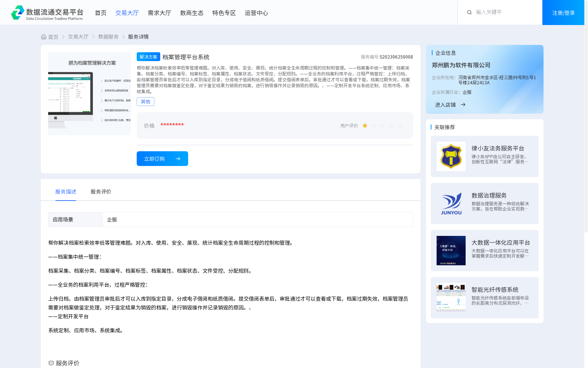Image resolution: width=588 pixels, height=368 pixels.
Task: Click the first rating star
Action: coord(365,125)
